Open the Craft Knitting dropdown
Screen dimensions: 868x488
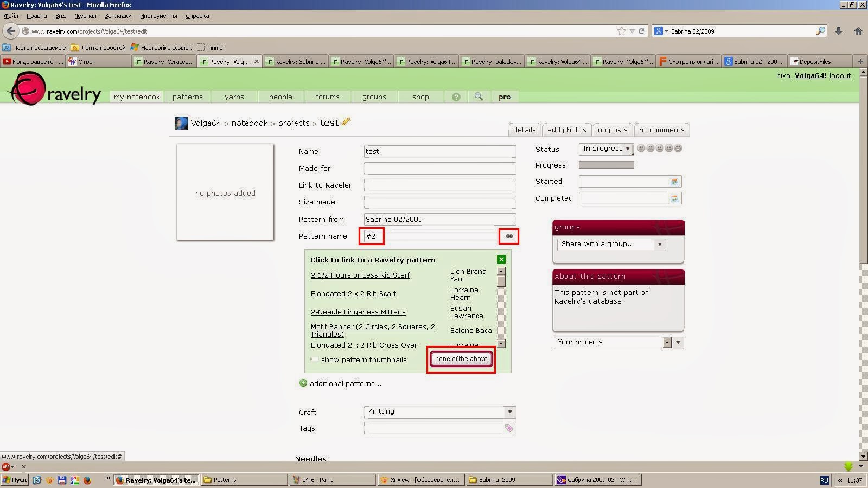440,412
